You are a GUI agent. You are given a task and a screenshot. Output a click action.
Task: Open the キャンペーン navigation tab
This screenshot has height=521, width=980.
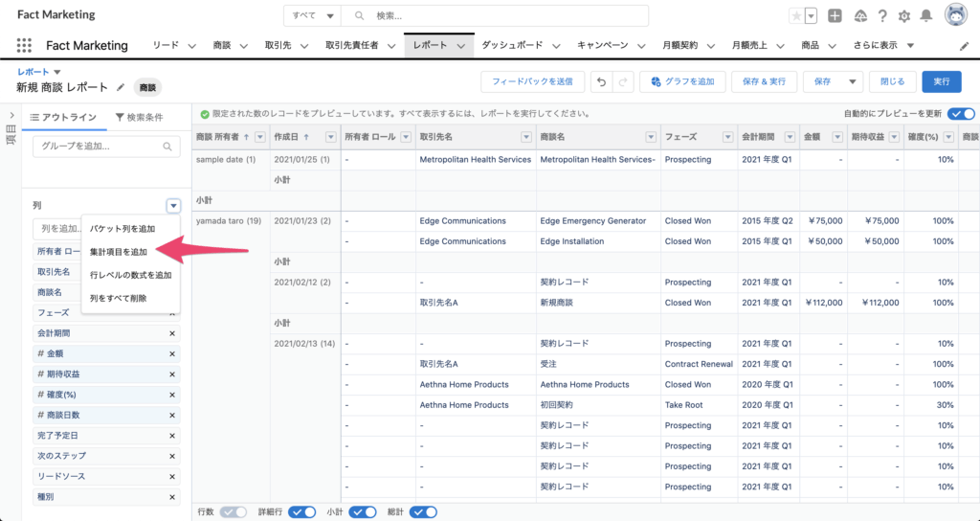(603, 45)
